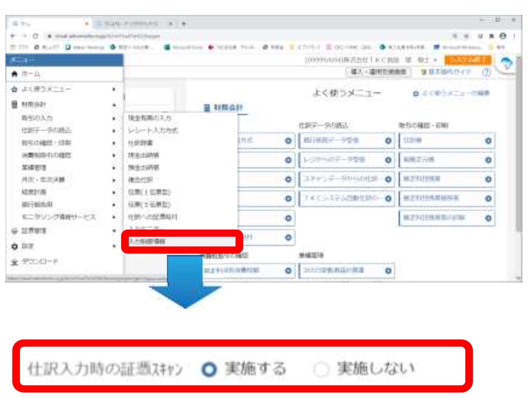Expand the 仕訳データの読込 submenu arrow
Image resolution: width=532 pixels, height=398 pixels.
(114, 131)
